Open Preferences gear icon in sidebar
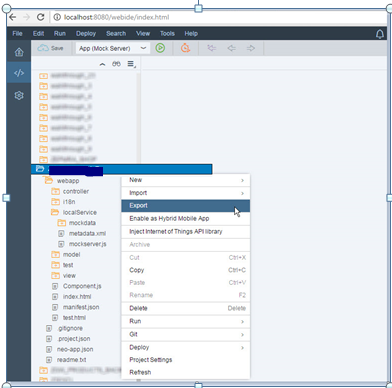392x388 pixels. point(19,96)
